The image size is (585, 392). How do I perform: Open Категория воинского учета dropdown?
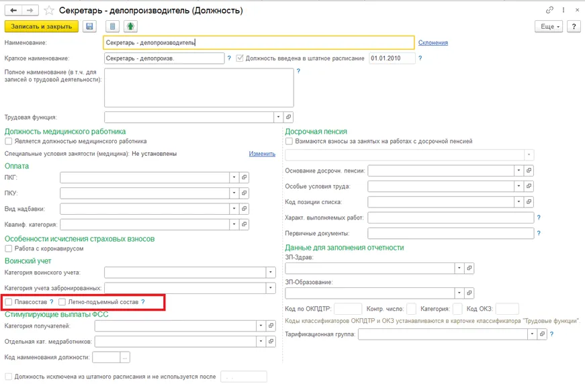(271, 273)
